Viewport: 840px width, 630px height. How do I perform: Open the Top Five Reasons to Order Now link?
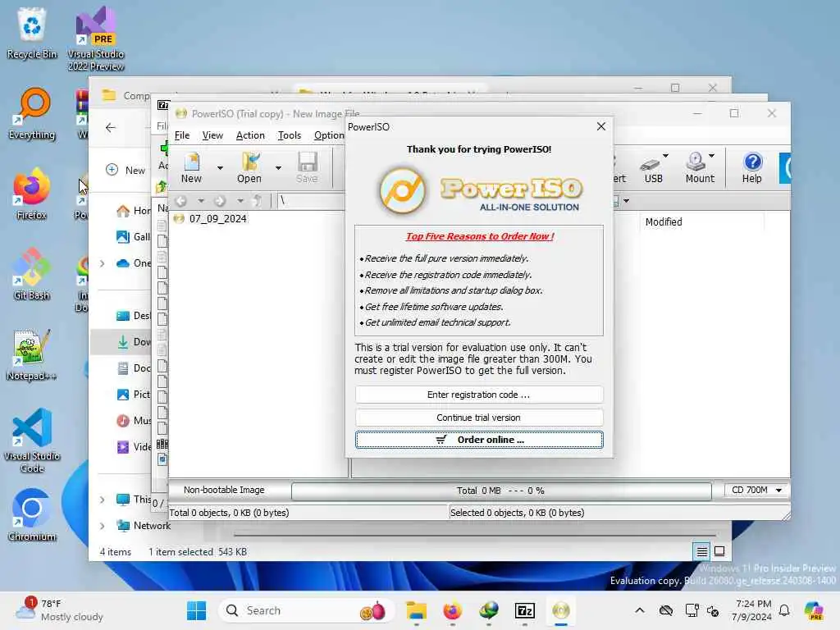click(x=479, y=236)
